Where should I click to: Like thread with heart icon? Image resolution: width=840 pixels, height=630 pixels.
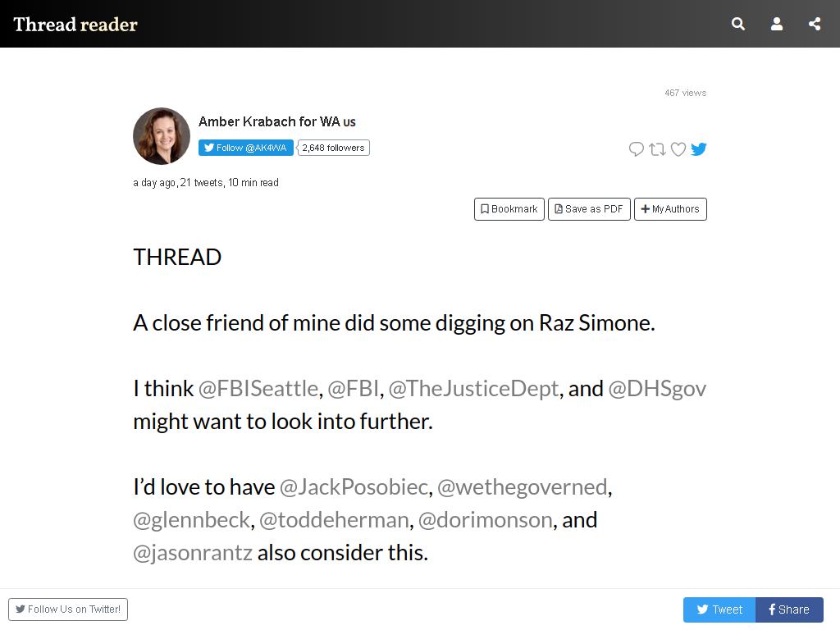[678, 149]
